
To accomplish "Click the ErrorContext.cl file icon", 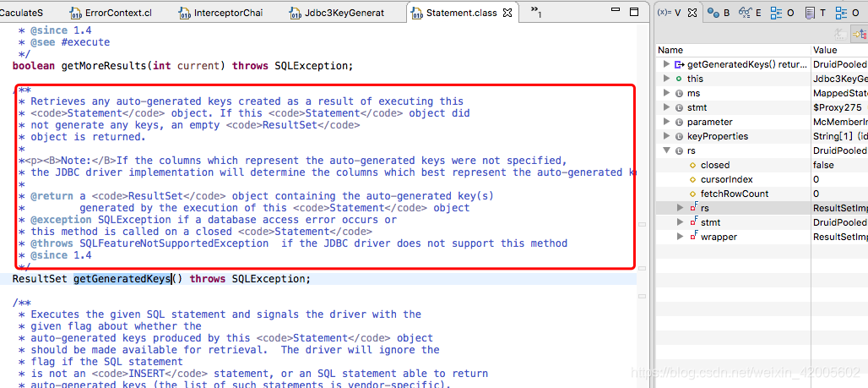I will 76,13.
